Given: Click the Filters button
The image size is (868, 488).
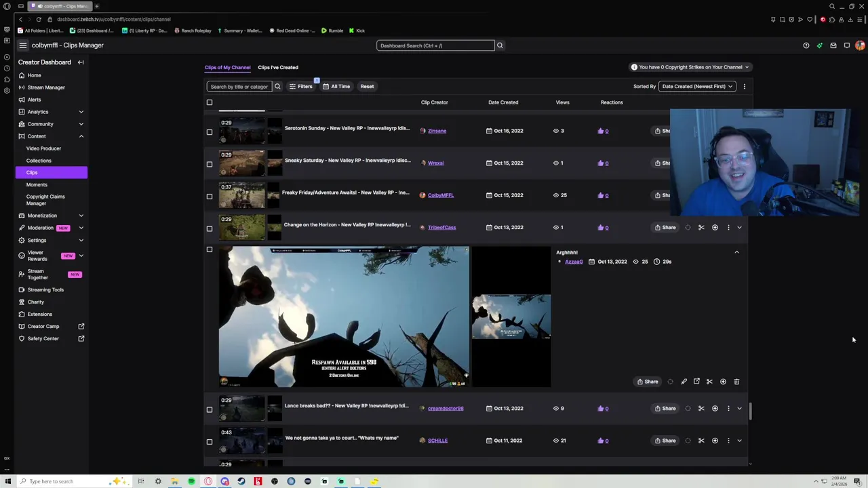Looking at the screenshot, I should [x=301, y=86].
